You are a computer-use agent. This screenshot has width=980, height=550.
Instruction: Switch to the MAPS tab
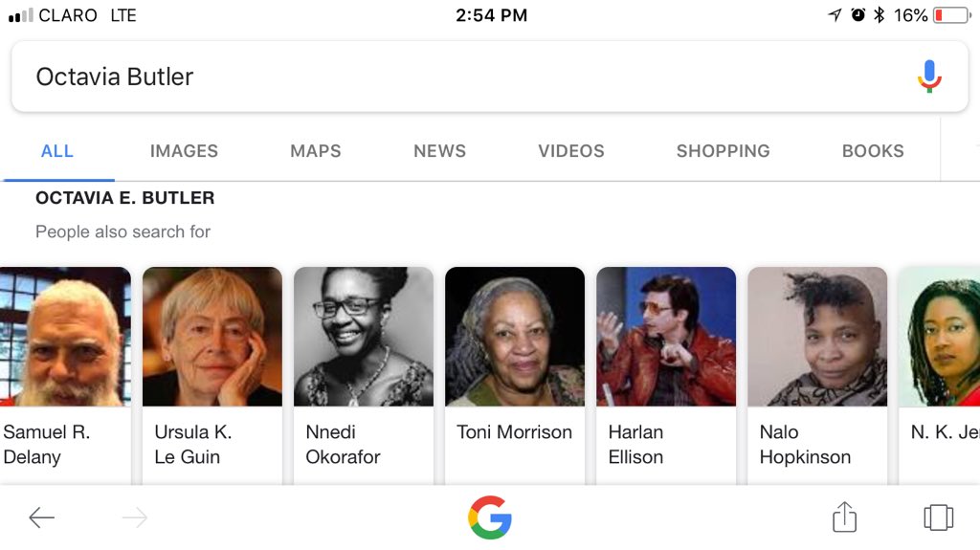click(316, 151)
